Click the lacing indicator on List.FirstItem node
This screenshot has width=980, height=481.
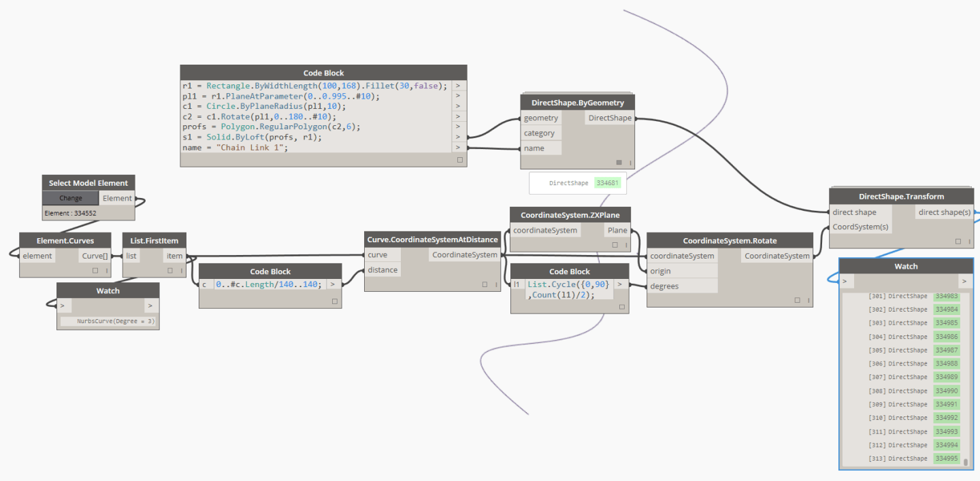coord(182,270)
